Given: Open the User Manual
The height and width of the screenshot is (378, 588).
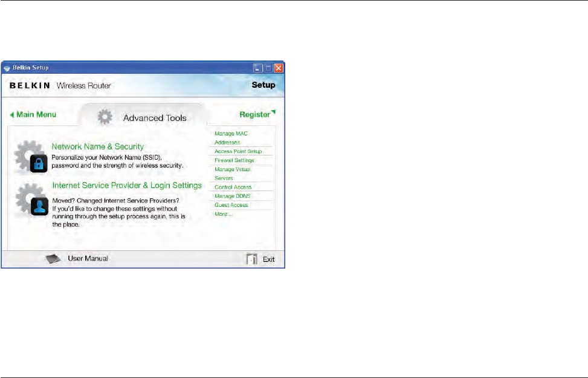Looking at the screenshot, I should (88, 258).
